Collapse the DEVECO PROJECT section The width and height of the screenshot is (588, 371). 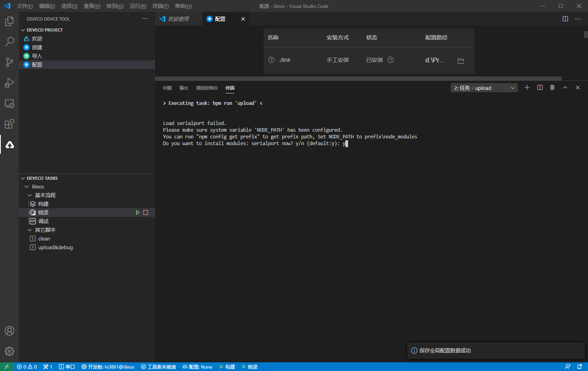click(x=23, y=30)
